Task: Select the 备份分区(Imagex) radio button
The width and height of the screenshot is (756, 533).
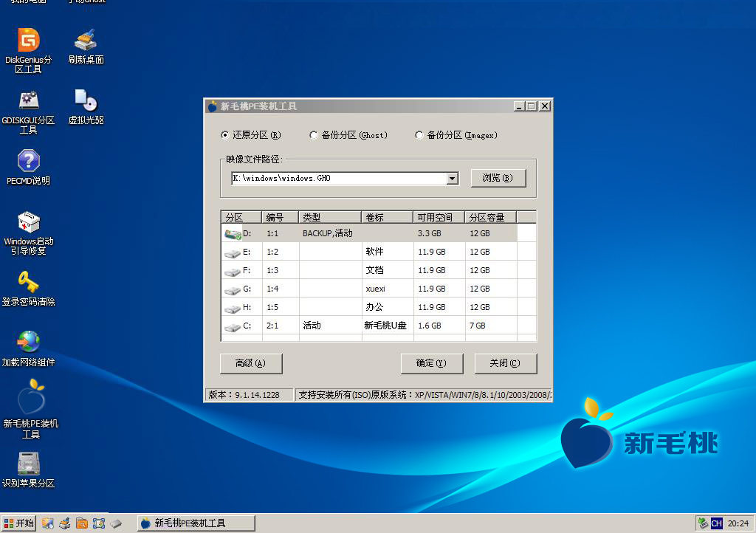Action: [x=419, y=135]
